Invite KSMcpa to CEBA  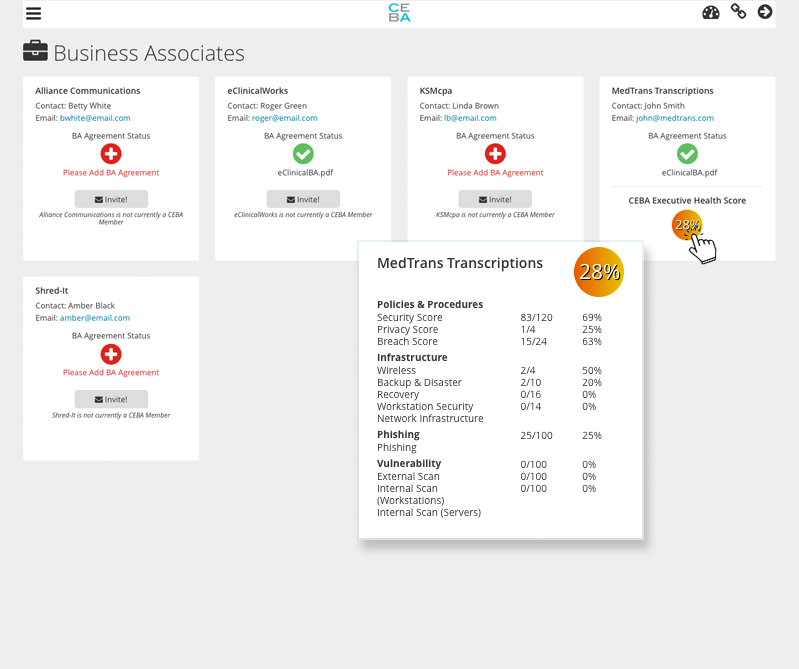[x=495, y=199]
